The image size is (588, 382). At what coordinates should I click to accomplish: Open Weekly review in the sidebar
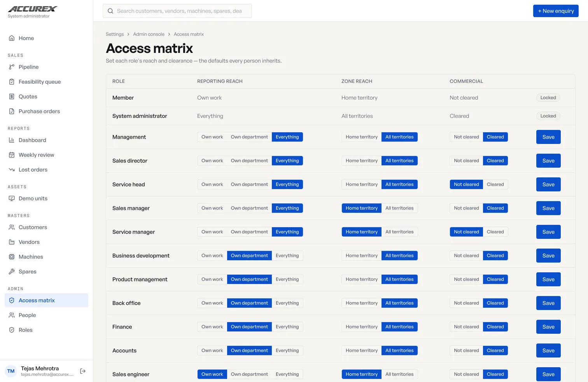click(x=46, y=155)
